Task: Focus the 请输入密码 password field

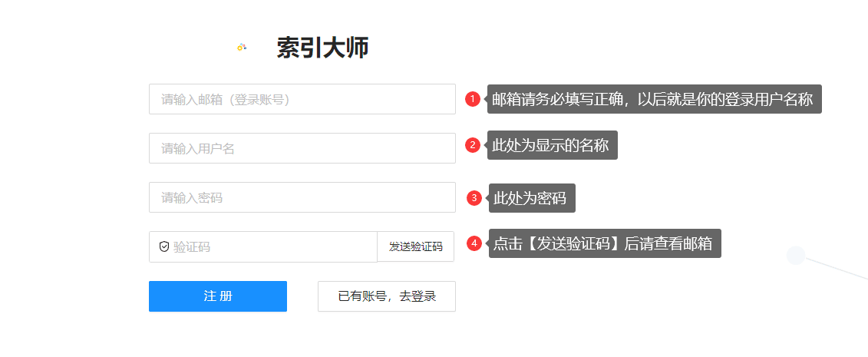Action: tap(302, 197)
